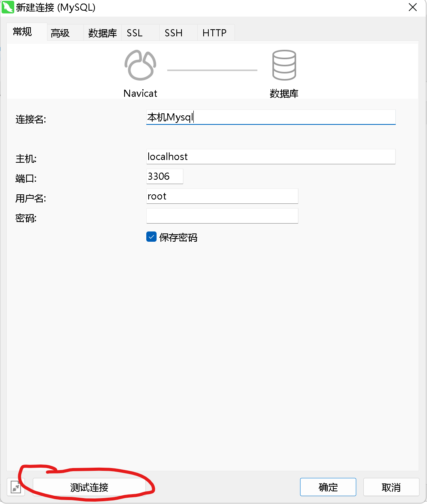Click the 用户名 field containing root
The height and width of the screenshot is (504, 427).
click(x=222, y=196)
